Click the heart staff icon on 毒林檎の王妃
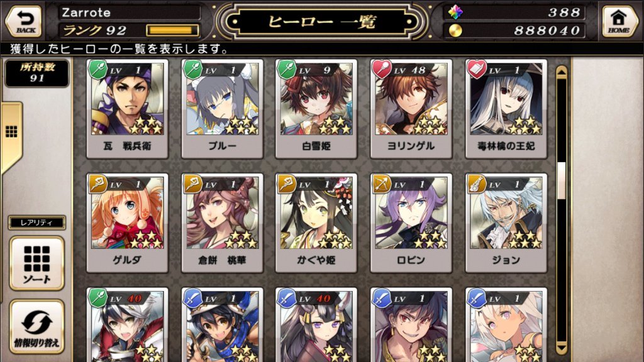The width and height of the screenshot is (644, 362). tap(477, 69)
